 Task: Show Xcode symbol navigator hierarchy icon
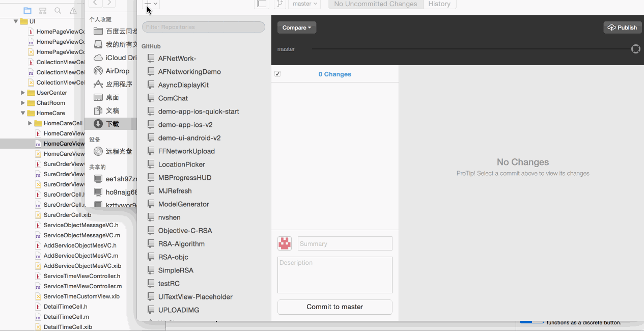click(43, 10)
